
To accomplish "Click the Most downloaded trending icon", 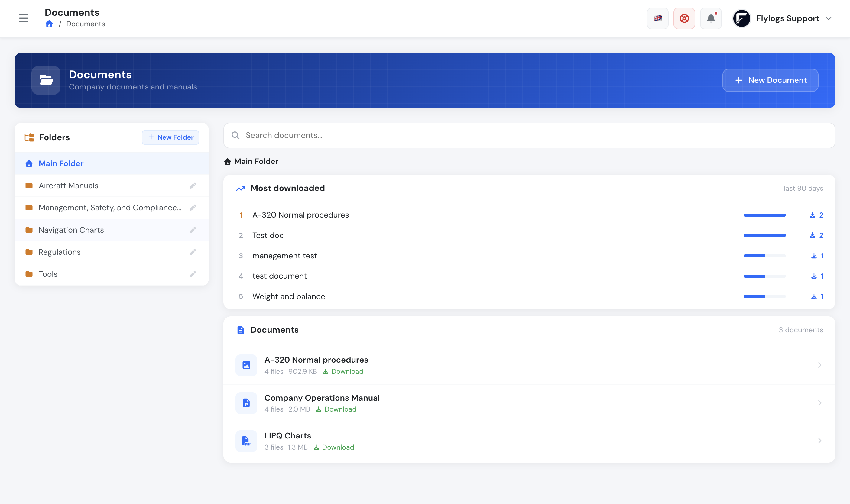I will pyautogui.click(x=241, y=189).
